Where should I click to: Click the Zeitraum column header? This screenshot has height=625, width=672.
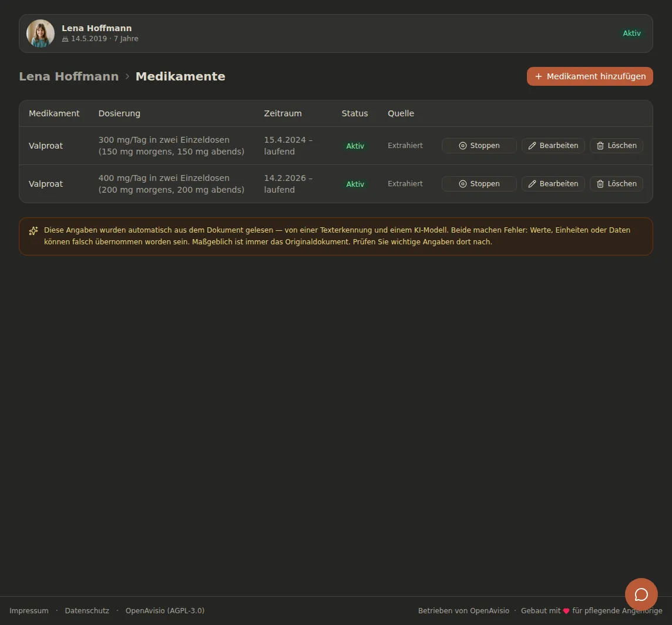283,113
